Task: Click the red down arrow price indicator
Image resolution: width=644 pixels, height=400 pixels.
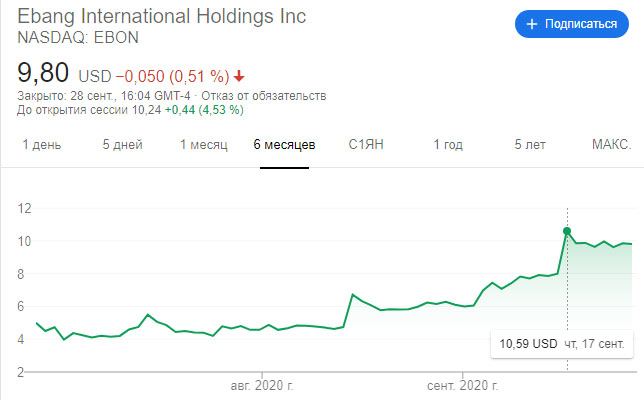Action: (239, 76)
